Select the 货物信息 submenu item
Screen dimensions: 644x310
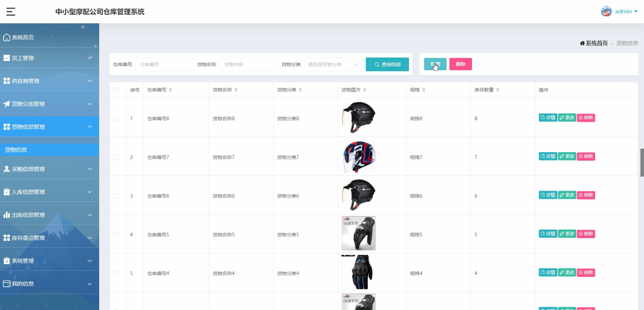(x=50, y=150)
